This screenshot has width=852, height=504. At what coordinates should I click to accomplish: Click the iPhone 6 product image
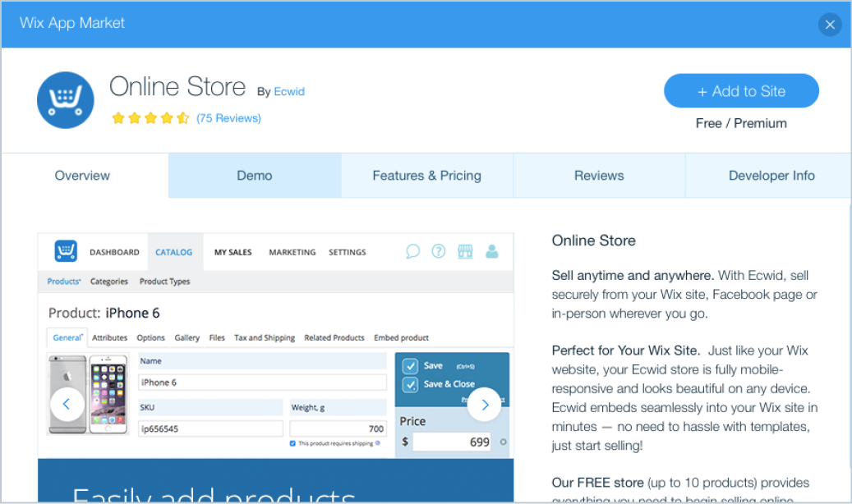89,394
